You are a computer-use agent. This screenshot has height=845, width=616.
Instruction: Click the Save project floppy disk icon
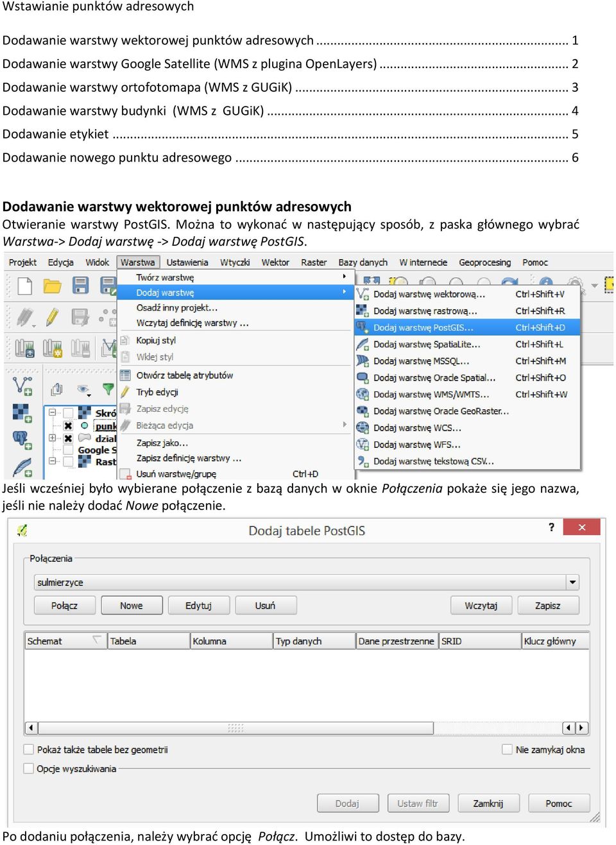(x=80, y=286)
